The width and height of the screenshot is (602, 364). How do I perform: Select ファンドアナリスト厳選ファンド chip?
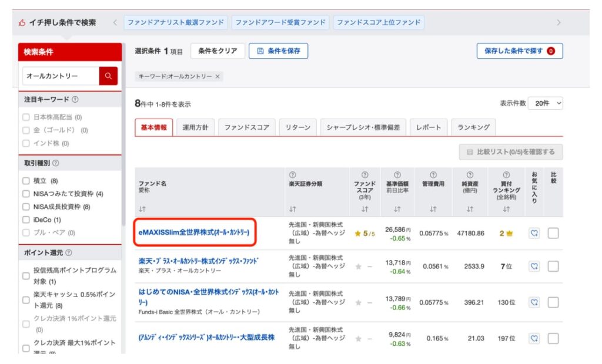[176, 22]
